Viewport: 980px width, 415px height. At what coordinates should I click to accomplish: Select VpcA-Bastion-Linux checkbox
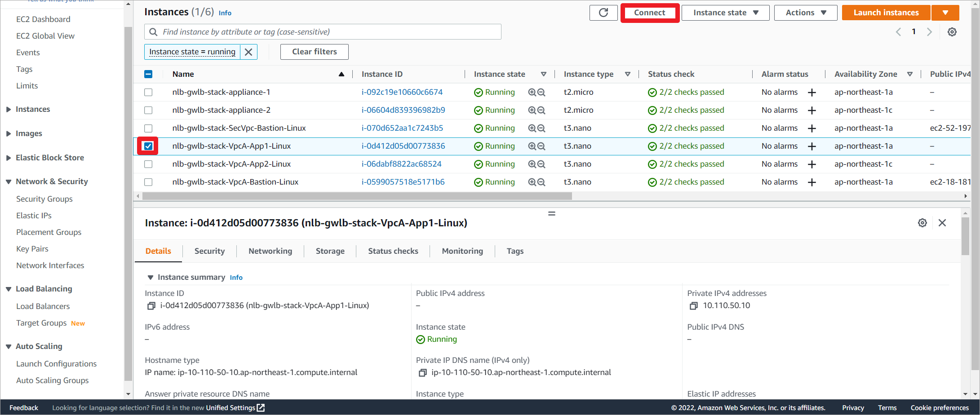pyautogui.click(x=148, y=182)
